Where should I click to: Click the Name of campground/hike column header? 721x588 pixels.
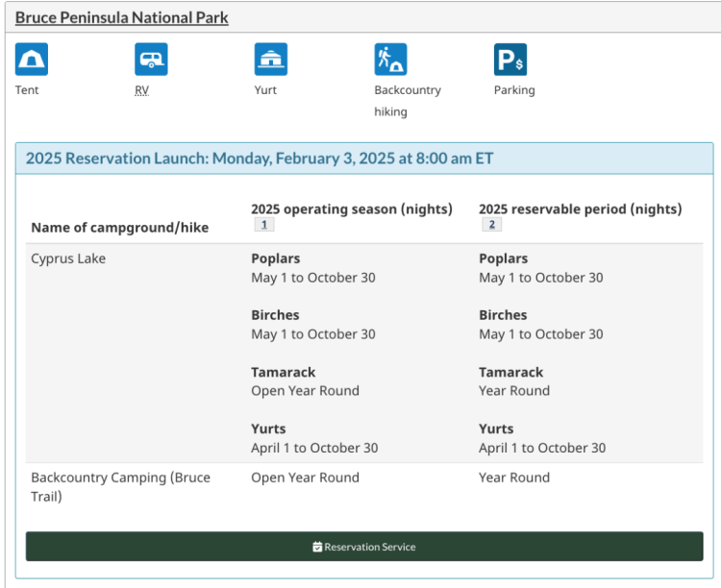119,228
